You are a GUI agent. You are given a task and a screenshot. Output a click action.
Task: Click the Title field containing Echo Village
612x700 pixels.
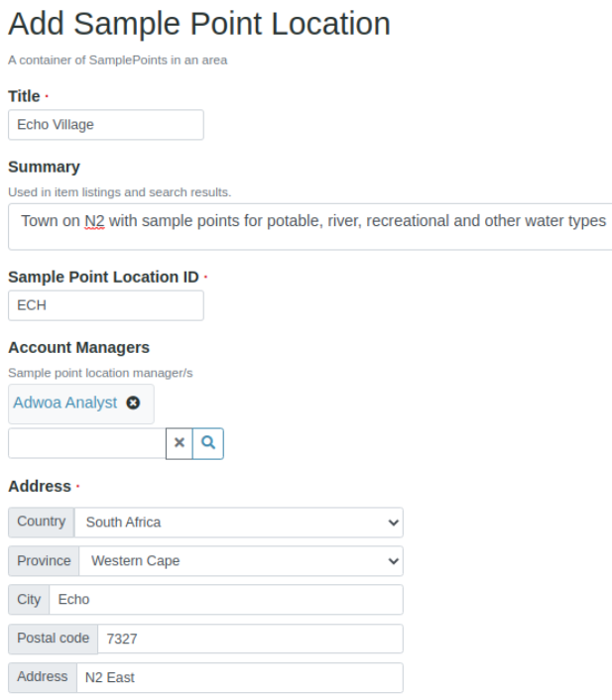(105, 125)
